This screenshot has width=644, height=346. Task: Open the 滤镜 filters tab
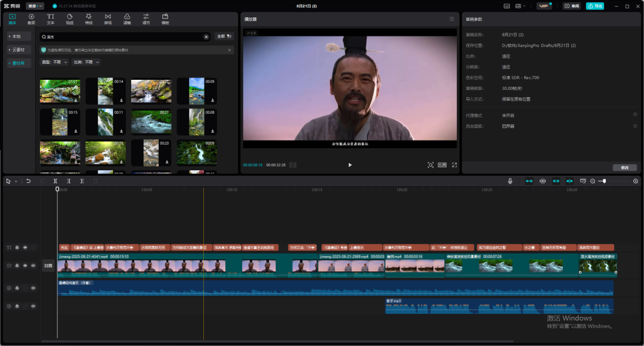(x=127, y=19)
